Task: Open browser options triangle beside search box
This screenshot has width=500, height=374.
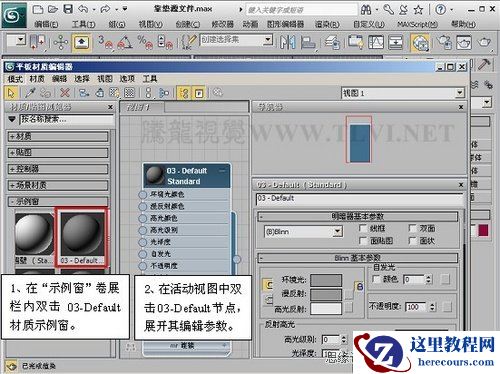Action: [x=12, y=119]
